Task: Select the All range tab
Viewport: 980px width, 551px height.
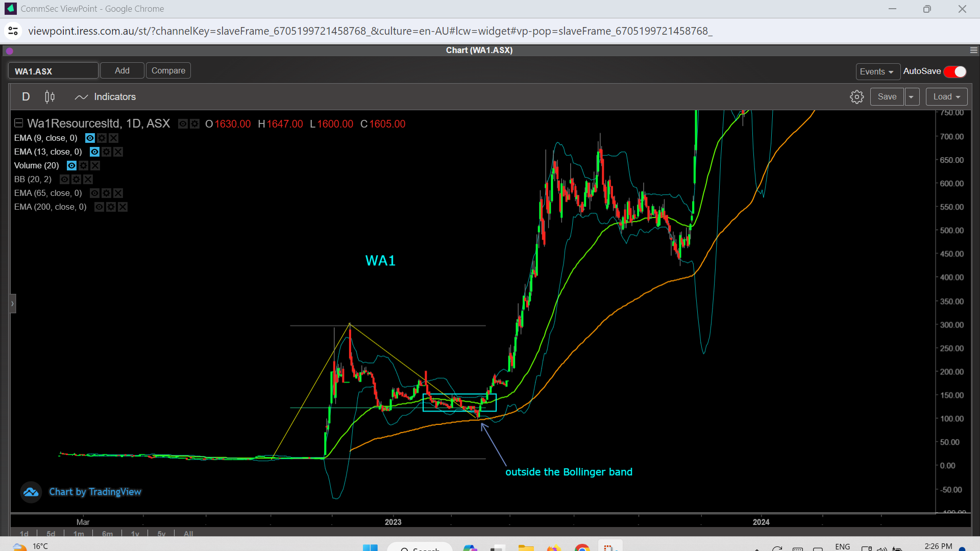Action: click(188, 534)
